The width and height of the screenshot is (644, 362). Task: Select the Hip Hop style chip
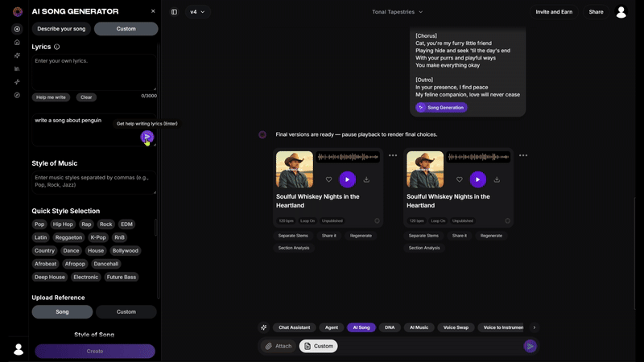tap(63, 224)
